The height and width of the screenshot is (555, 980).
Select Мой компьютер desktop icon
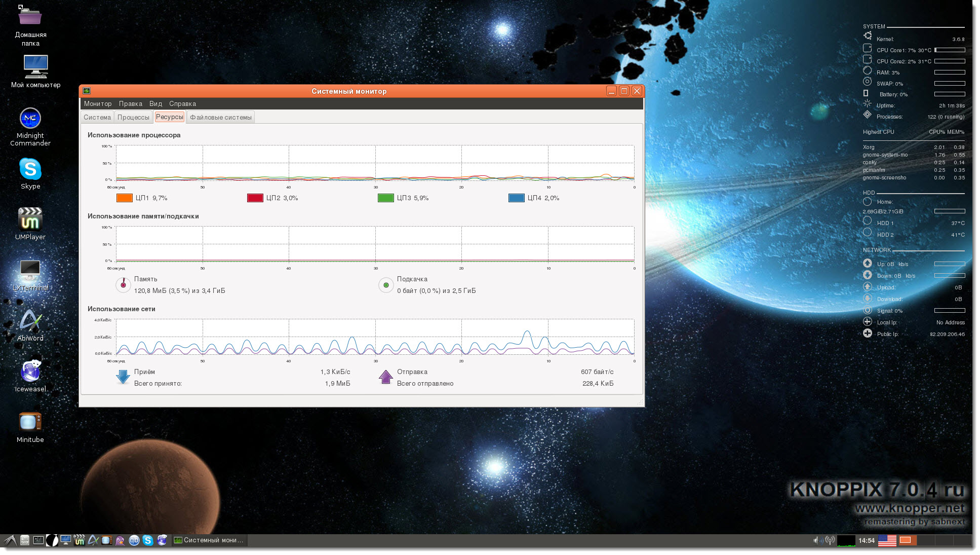coord(35,71)
